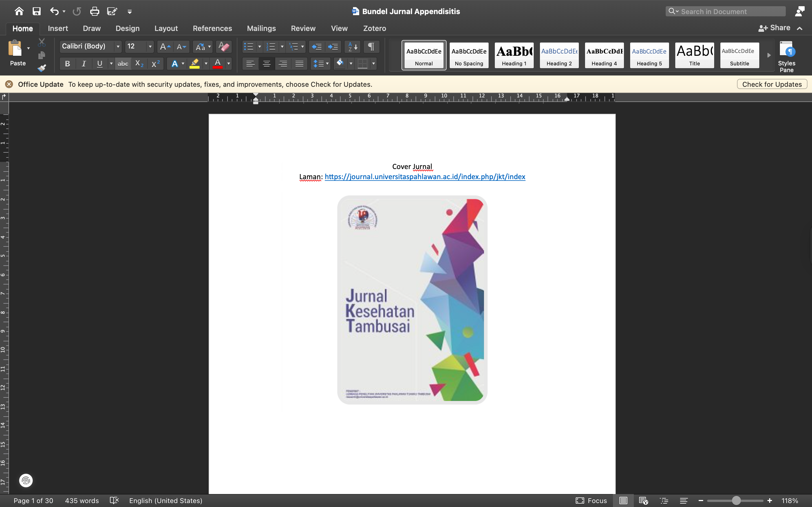The width and height of the screenshot is (812, 507).
Task: Click the Superscript icon
Action: [x=155, y=64]
